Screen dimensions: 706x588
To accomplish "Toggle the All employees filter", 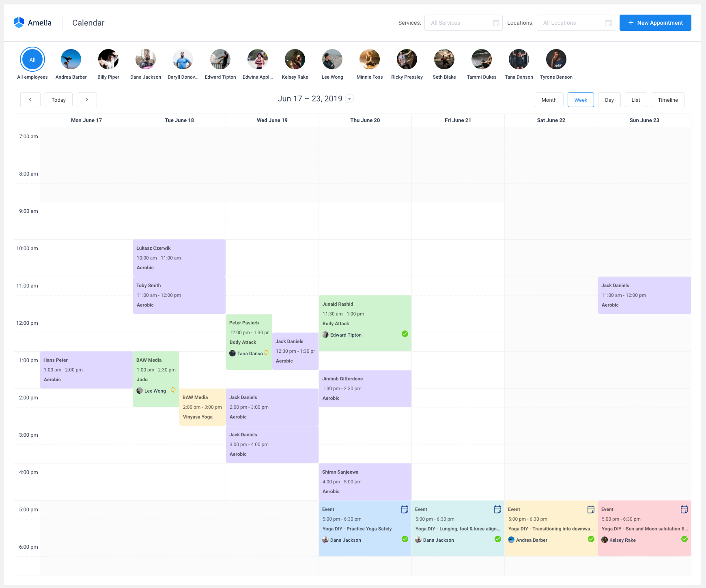I will point(32,59).
